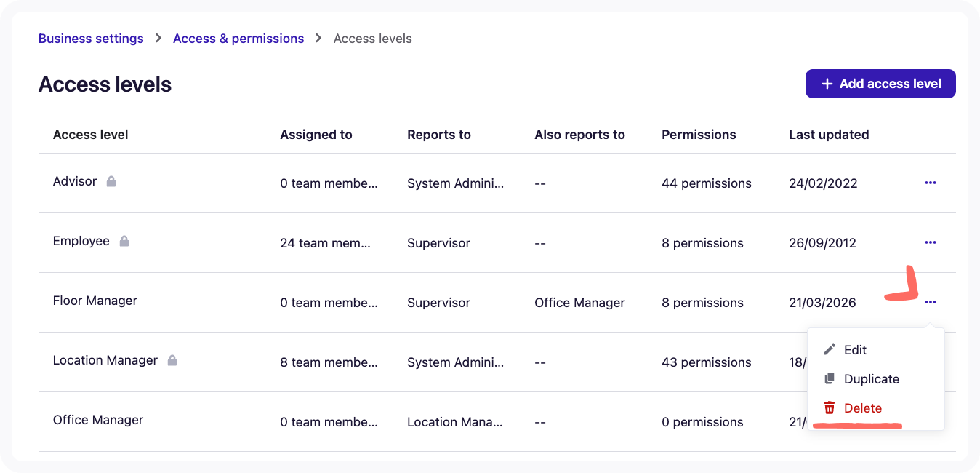Select Edit from the context menu

point(855,349)
